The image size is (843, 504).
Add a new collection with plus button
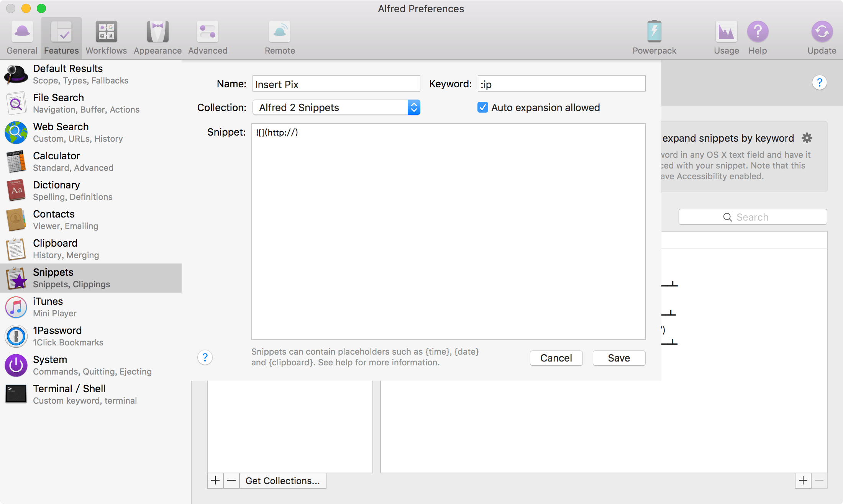215,481
